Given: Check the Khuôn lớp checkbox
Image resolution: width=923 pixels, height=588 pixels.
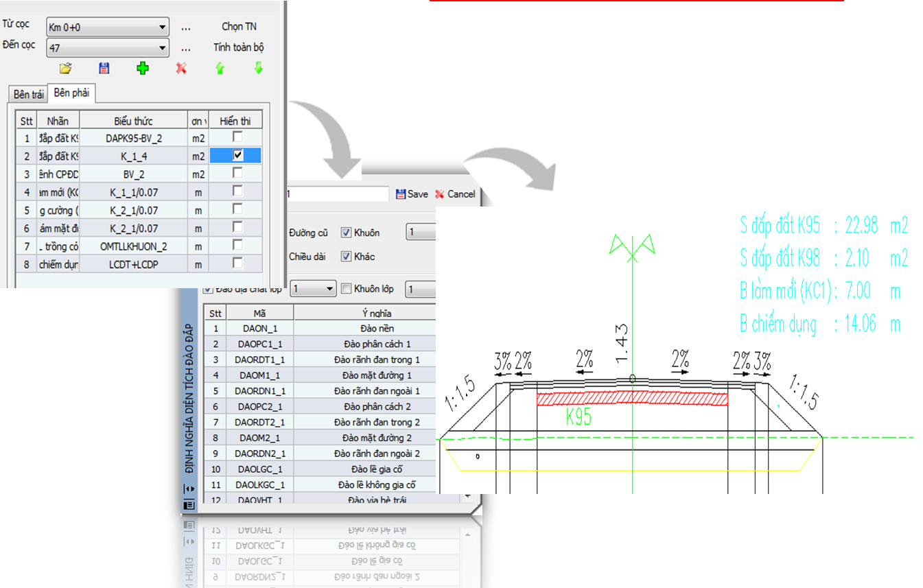Looking at the screenshot, I should point(347,289).
